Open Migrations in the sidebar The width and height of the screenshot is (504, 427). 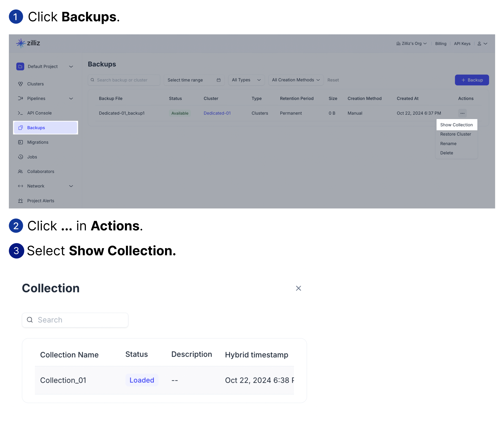[x=38, y=142]
